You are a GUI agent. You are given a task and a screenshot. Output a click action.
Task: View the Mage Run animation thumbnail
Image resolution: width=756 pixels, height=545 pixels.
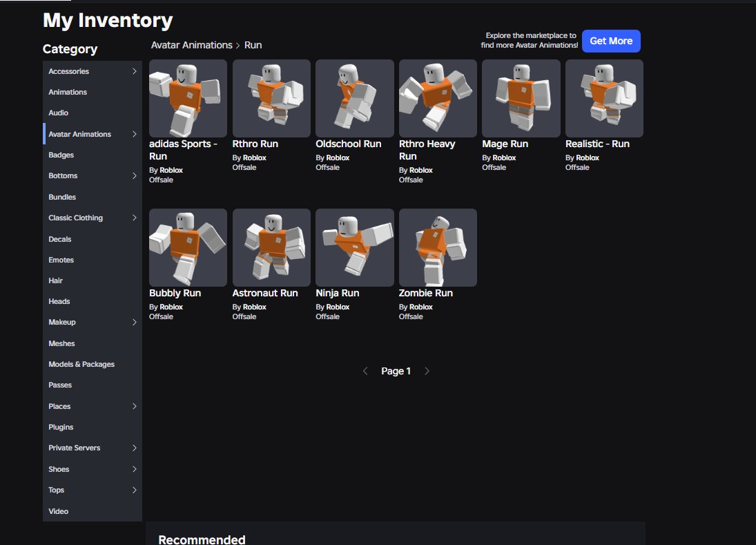point(521,98)
